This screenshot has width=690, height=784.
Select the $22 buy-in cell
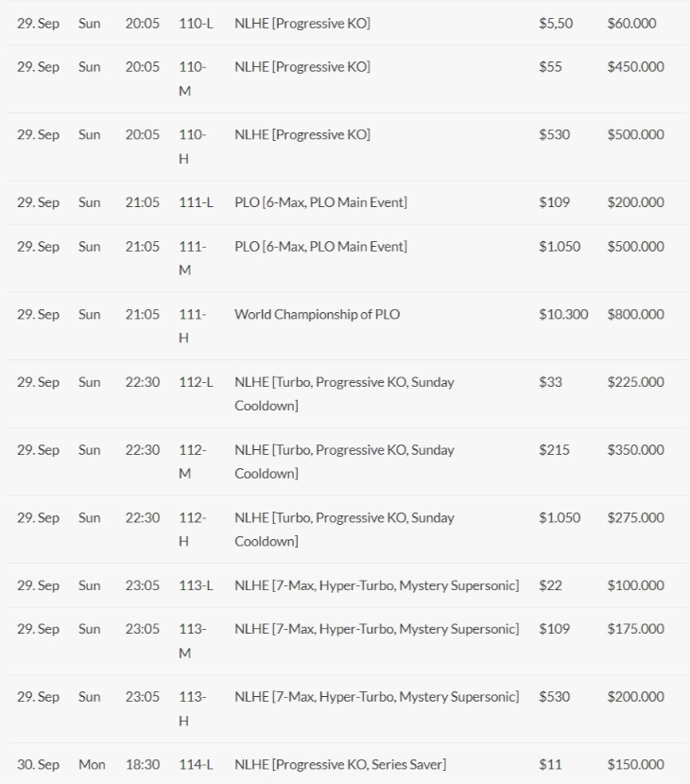550,586
